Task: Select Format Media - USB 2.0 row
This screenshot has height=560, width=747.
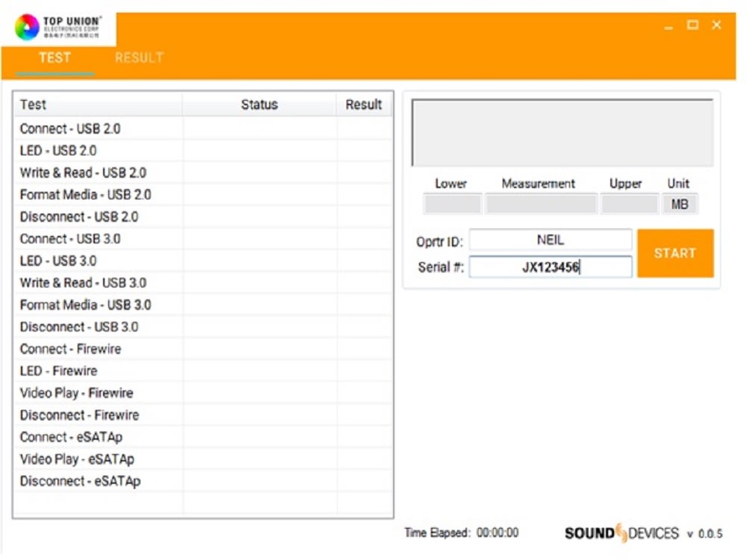Action: click(203, 194)
